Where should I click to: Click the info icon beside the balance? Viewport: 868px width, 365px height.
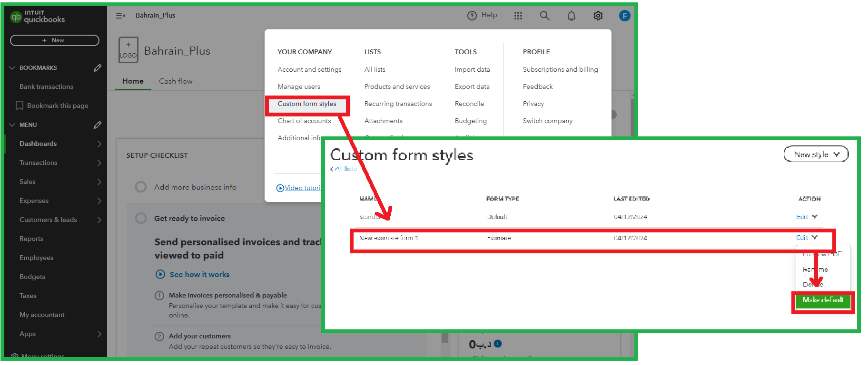pyautogui.click(x=498, y=343)
